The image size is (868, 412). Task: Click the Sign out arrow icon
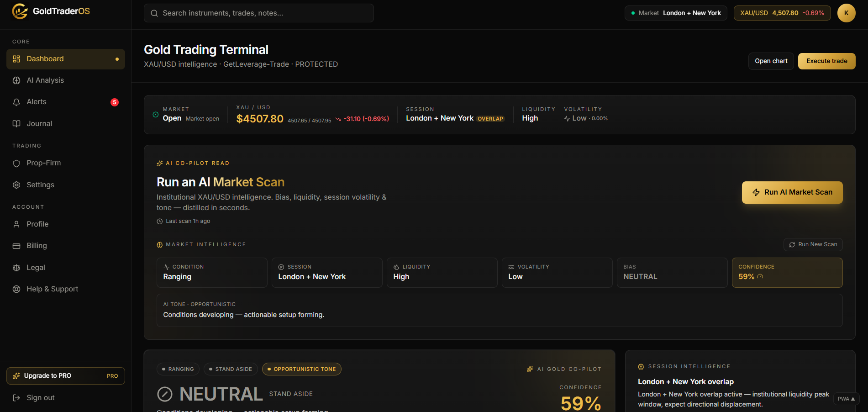[x=16, y=398]
